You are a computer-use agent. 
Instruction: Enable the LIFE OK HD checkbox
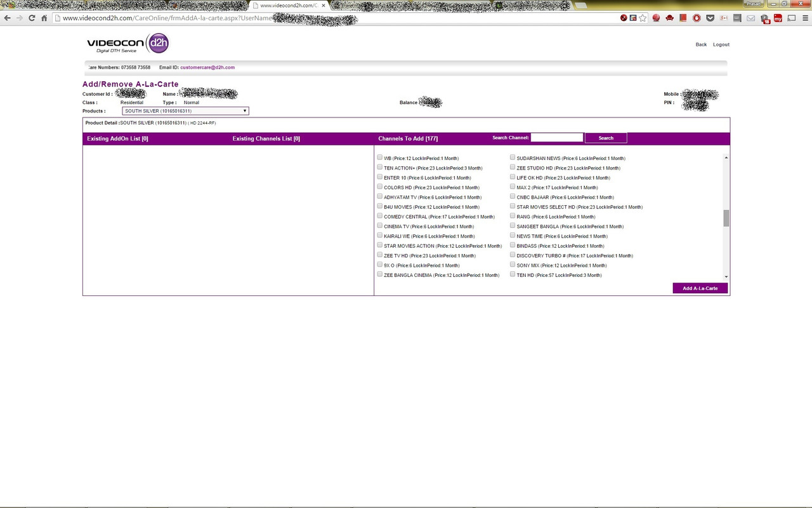513,177
